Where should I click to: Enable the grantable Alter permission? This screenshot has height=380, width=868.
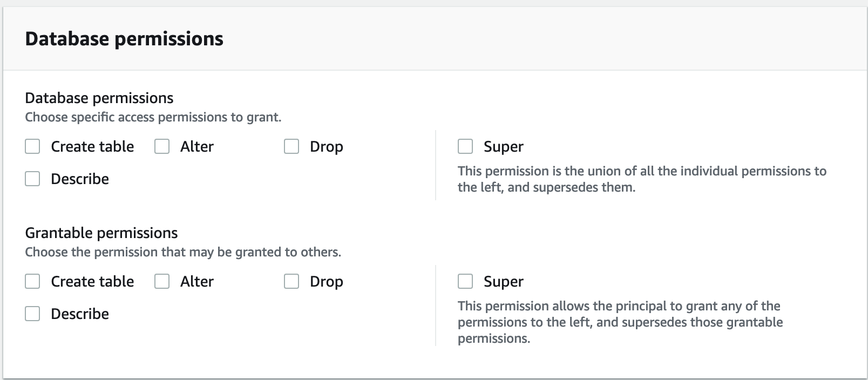(x=161, y=281)
